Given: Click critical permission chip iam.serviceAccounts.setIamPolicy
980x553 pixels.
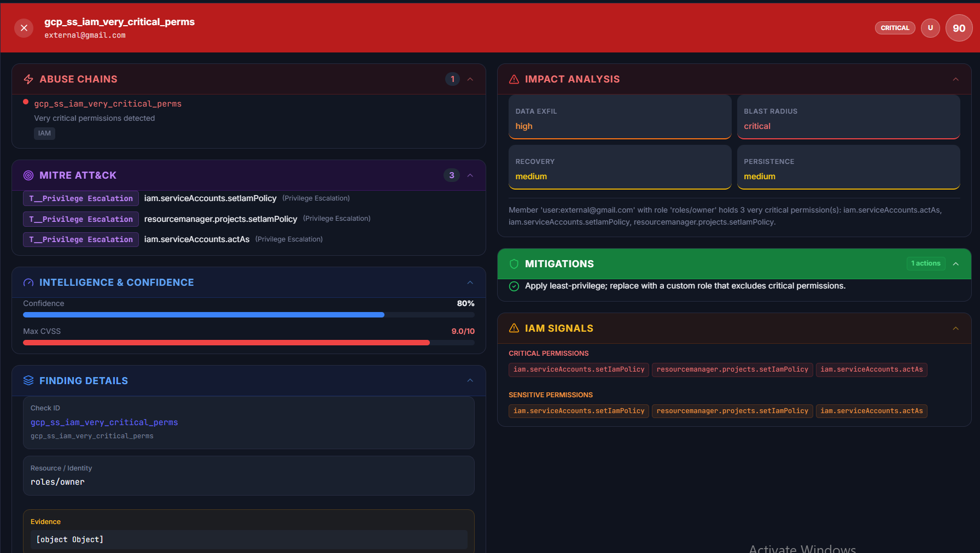Looking at the screenshot, I should 579,370.
